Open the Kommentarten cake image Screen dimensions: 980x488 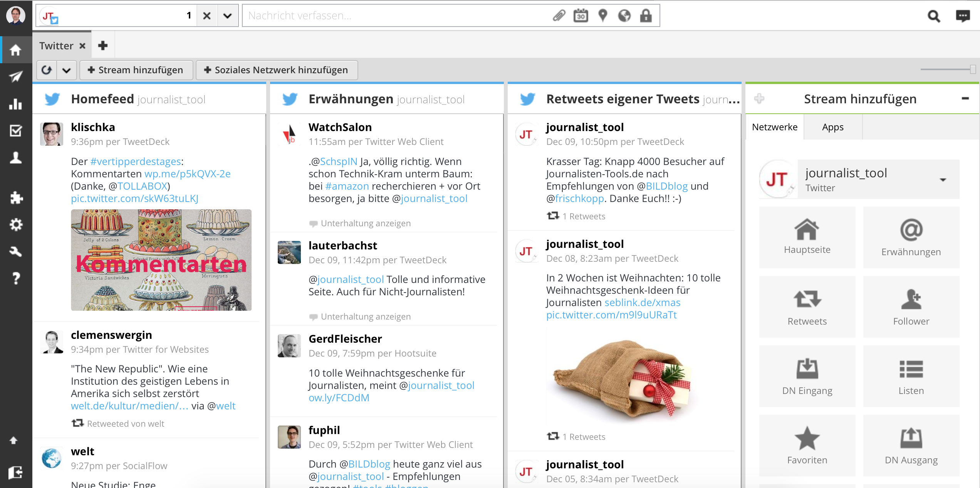point(161,260)
